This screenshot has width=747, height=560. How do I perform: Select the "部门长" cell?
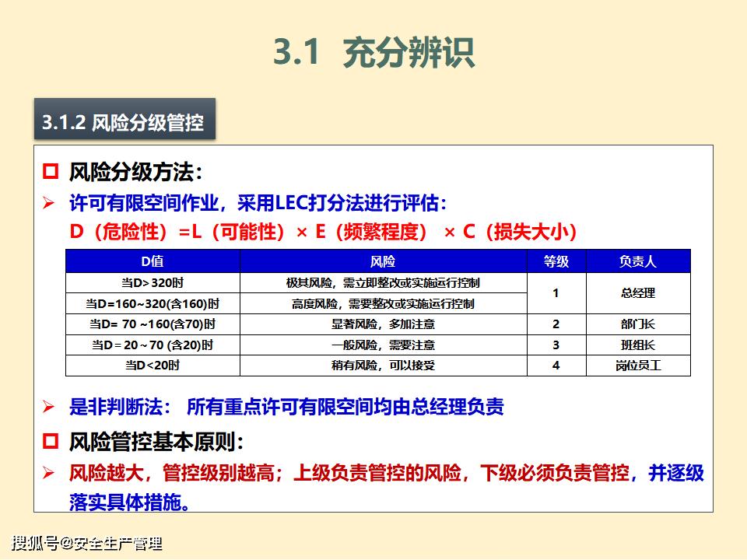click(638, 324)
